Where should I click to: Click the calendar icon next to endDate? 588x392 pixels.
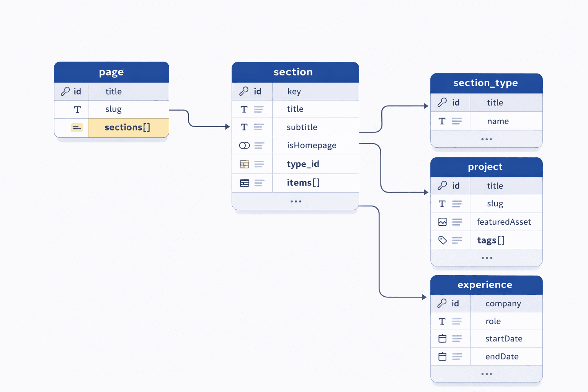click(443, 356)
